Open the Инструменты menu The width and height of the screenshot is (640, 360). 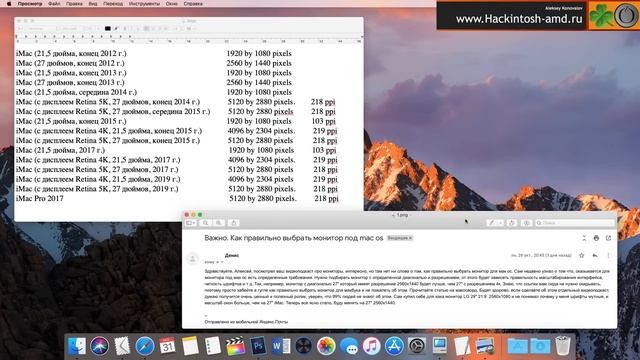click(x=144, y=4)
